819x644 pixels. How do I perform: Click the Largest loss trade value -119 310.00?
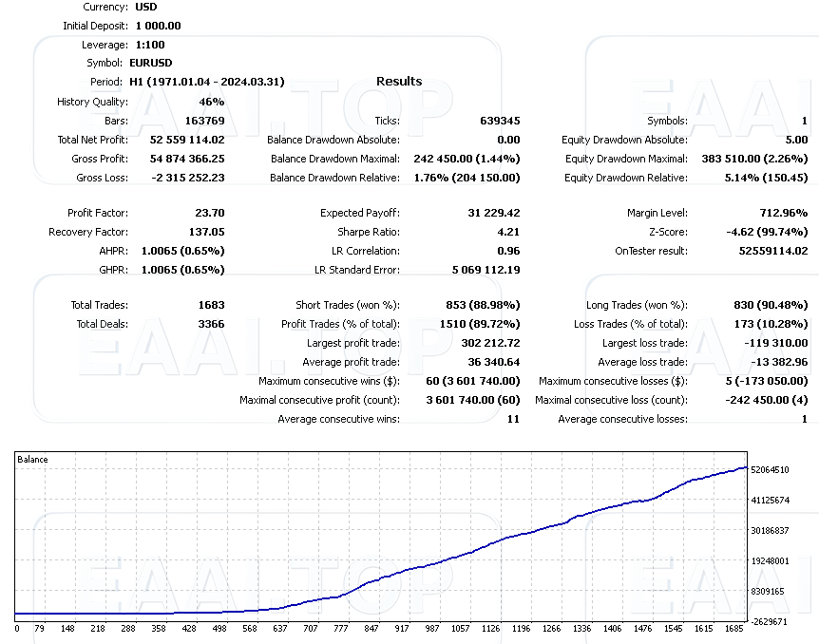coord(776,343)
